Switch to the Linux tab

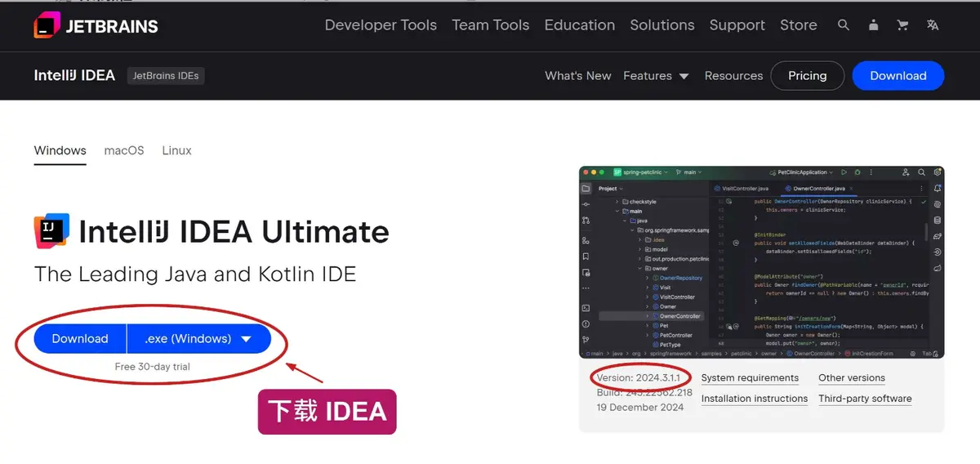pos(177,150)
